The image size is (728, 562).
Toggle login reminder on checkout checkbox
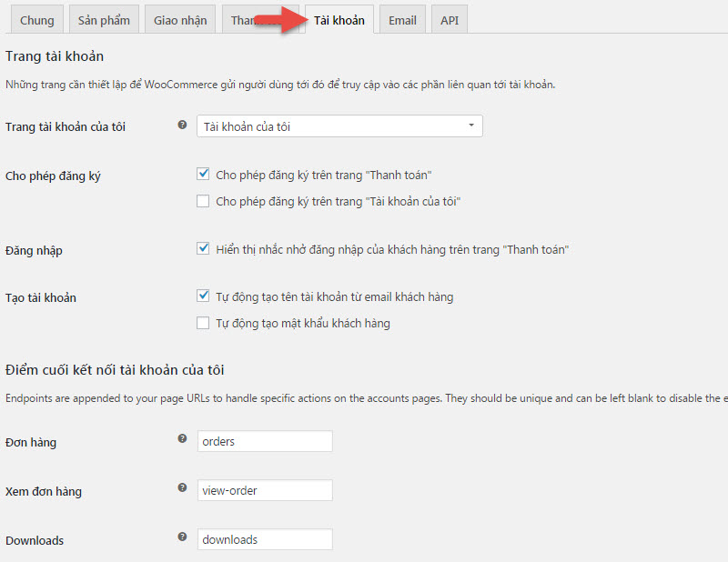tap(203, 248)
